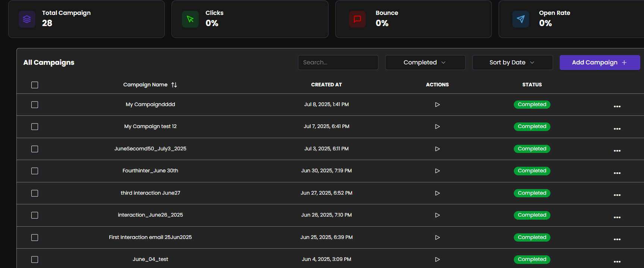This screenshot has height=268, width=644.
Task: Select the JuneSecomd50_July3_2025 checkbox
Action: 35,149
